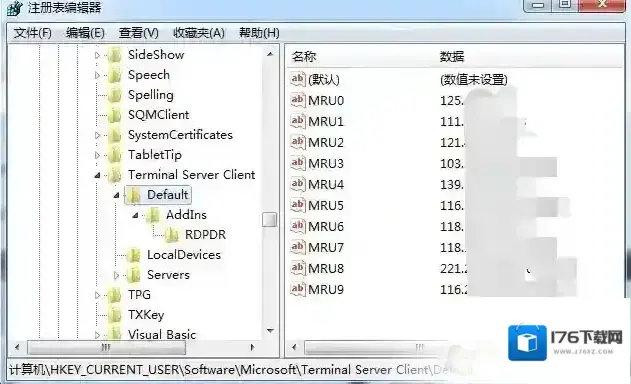The image size is (631, 384).
Task: Click the tree pane scroll left arrow
Action: coord(17,347)
